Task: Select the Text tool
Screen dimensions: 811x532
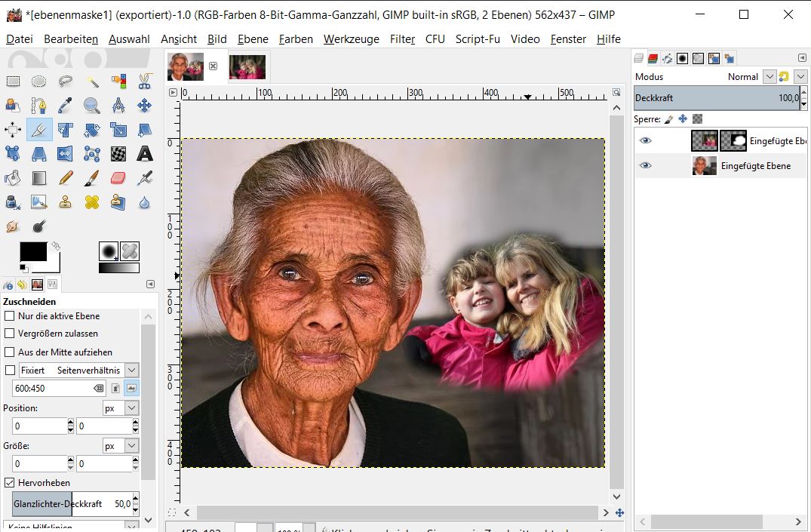Action: 144,155
